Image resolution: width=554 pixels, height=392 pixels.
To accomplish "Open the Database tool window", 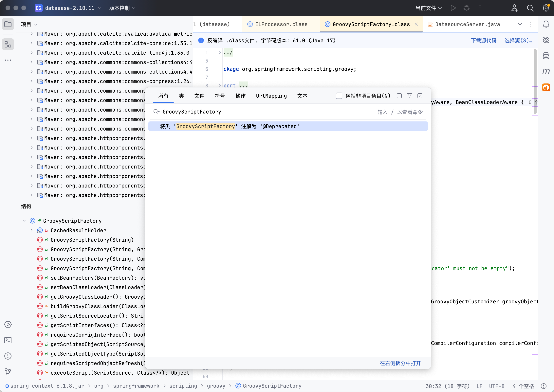I will point(546,56).
